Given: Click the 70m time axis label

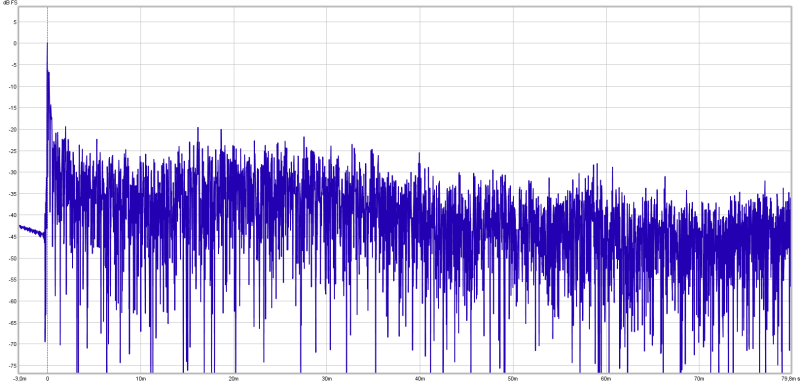Looking at the screenshot, I should tap(698, 379).
